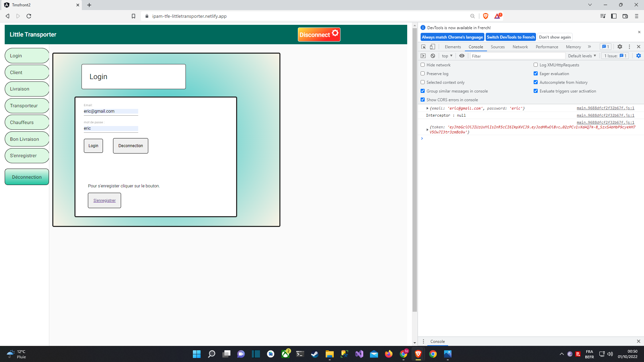This screenshot has width=644, height=362.
Task: Enable Preserve log checkbox
Action: tap(423, 74)
